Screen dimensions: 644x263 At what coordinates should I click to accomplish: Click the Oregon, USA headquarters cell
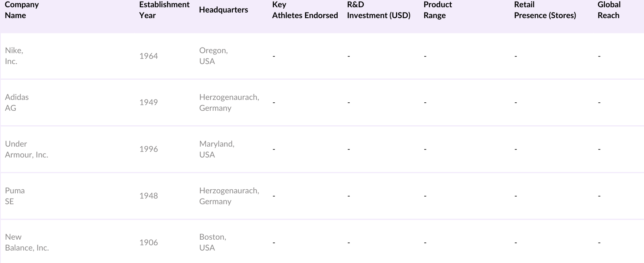[x=213, y=56]
